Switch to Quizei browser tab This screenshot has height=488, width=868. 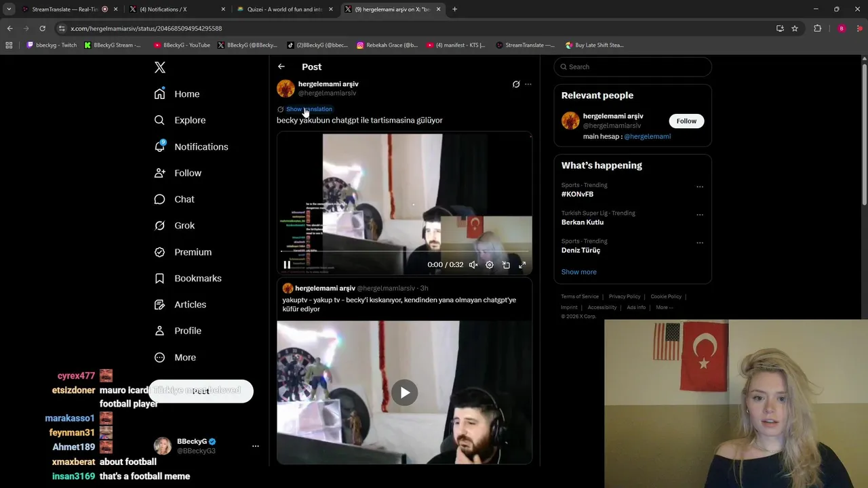pos(283,9)
